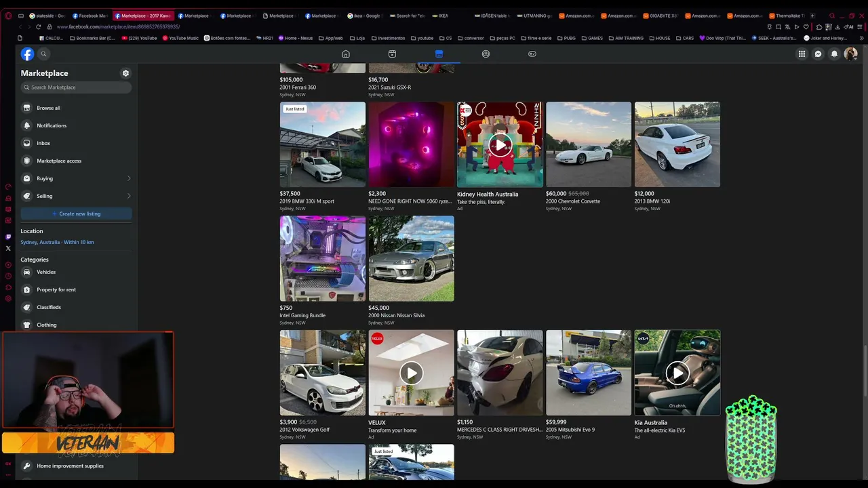
Task: Open Marketplace Inbox
Action: [76, 143]
